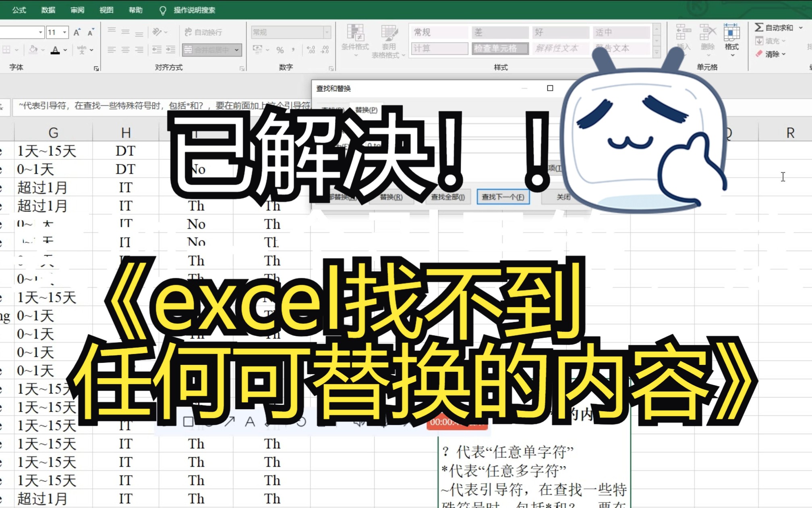Click the 填充 (Fill) icon
This screenshot has height=508, width=812.
click(x=760, y=40)
